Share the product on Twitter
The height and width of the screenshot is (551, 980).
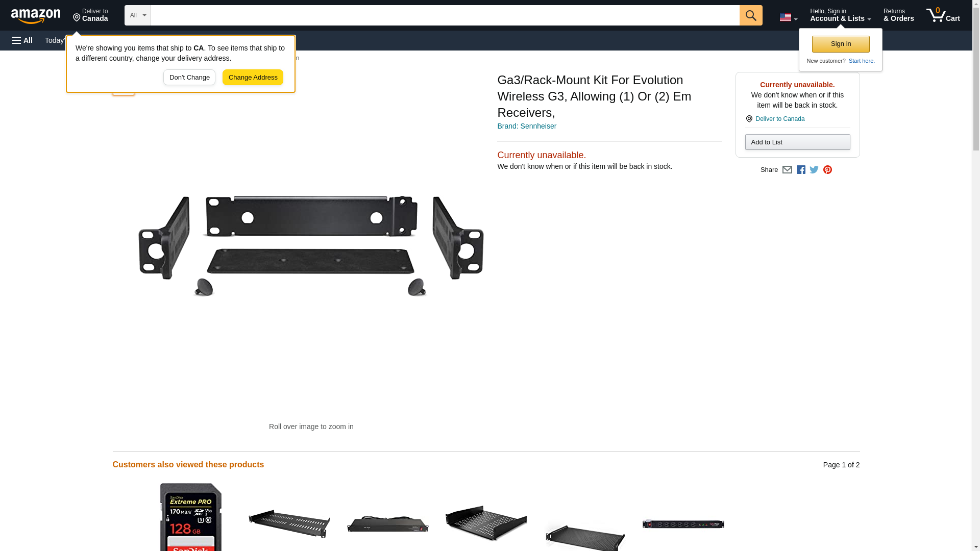click(814, 170)
